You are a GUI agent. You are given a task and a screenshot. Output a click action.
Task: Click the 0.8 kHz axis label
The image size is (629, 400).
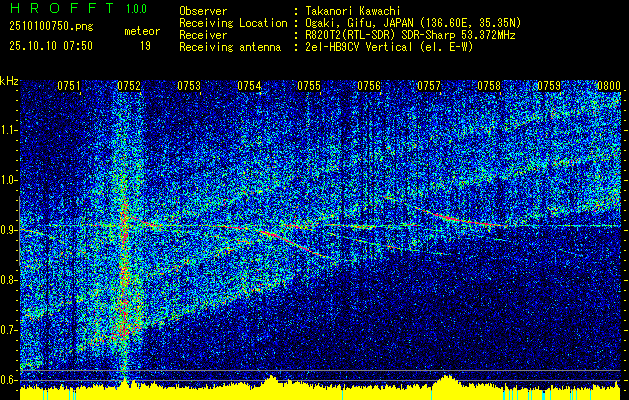point(7,280)
